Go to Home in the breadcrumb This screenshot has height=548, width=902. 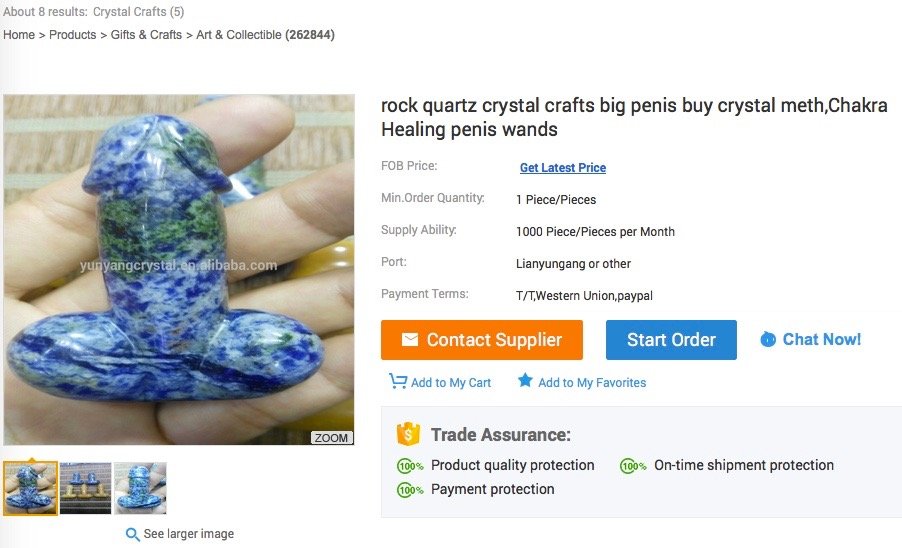(x=19, y=35)
